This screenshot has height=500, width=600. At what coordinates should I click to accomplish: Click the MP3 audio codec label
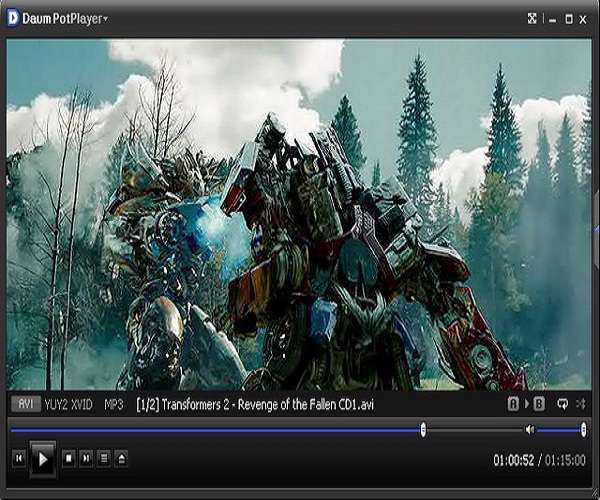coord(114,404)
